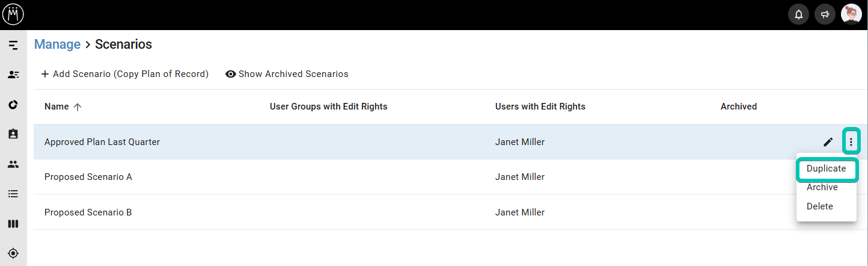Open the user avatar profile menu
The image size is (868, 266).
click(x=851, y=14)
